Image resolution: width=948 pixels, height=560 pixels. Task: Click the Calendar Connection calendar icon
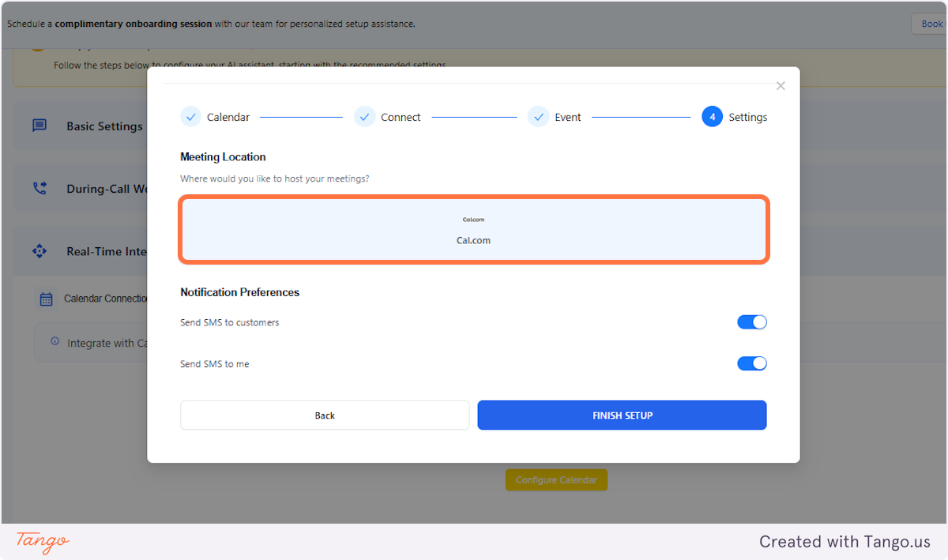point(47,299)
